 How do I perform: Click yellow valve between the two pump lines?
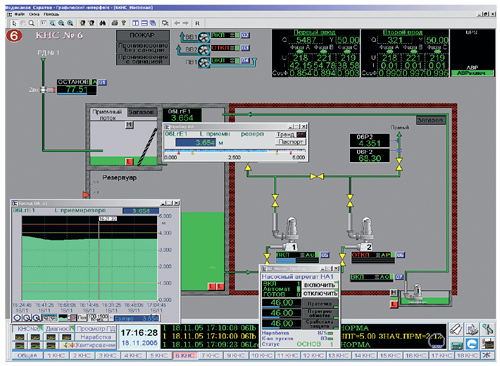pos(317,176)
